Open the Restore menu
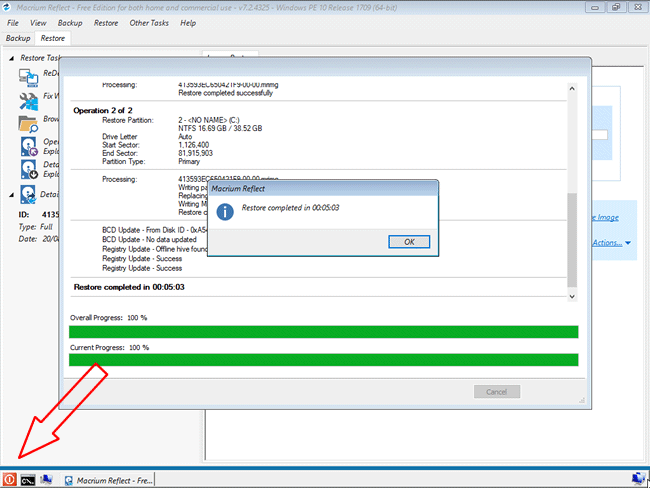Image resolution: width=650 pixels, height=488 pixels. (x=106, y=23)
